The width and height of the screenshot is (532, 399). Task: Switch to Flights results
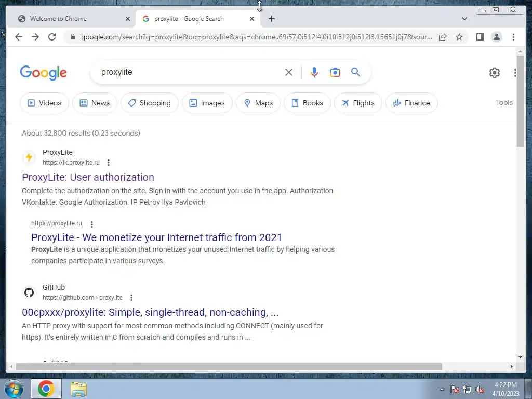[x=358, y=103]
